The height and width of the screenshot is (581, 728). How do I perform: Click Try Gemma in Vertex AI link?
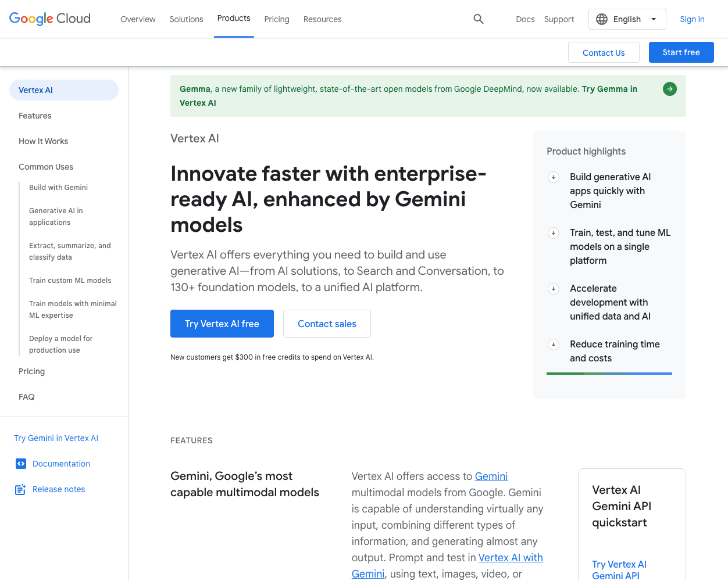[609, 89]
